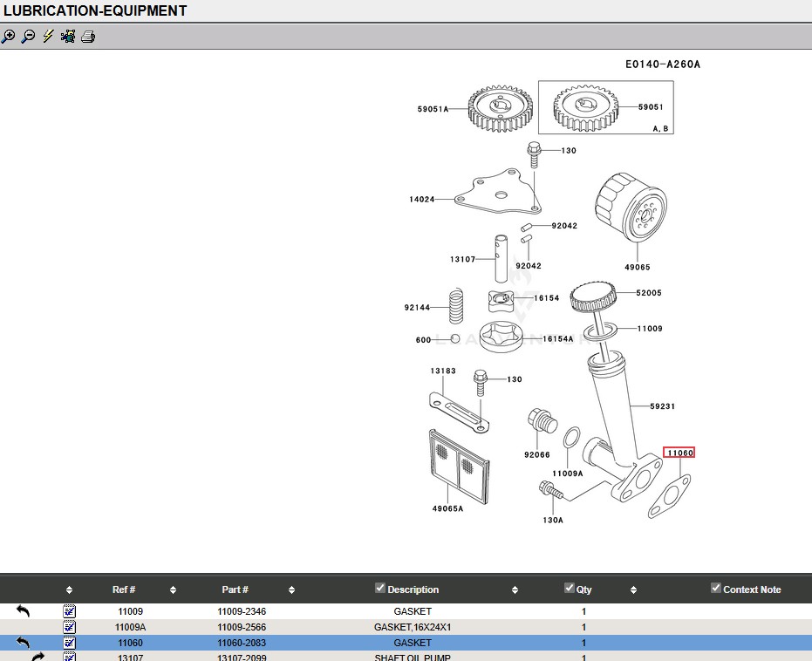Open the note icon in row 11009A
The width and height of the screenshot is (812, 661).
[x=70, y=627]
